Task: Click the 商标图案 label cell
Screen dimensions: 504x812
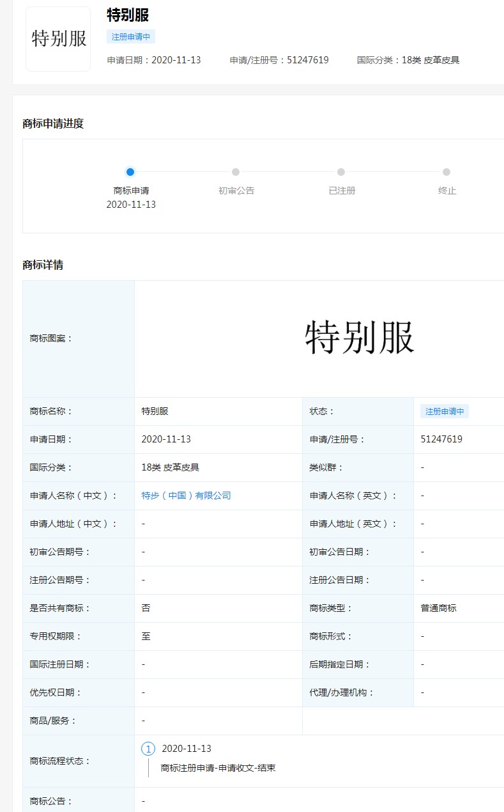Action: click(x=79, y=339)
